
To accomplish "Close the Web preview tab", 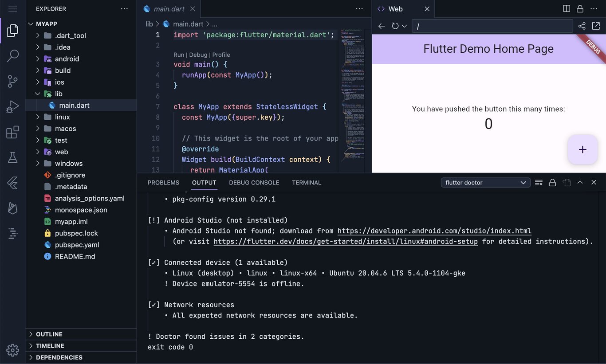I will coord(427,9).
